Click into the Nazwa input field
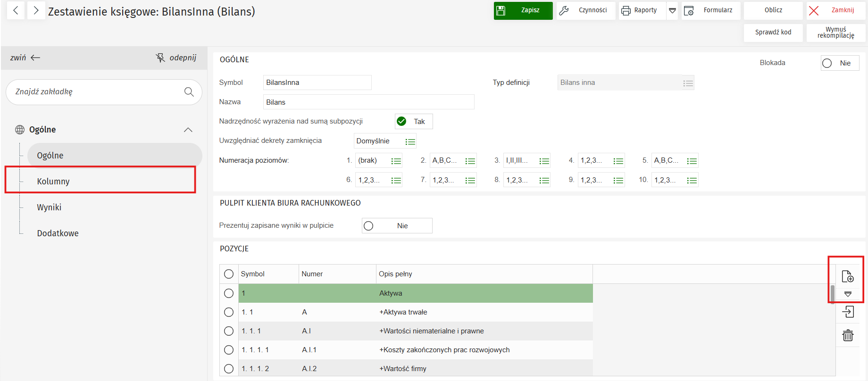This screenshot has height=381, width=868. point(368,102)
